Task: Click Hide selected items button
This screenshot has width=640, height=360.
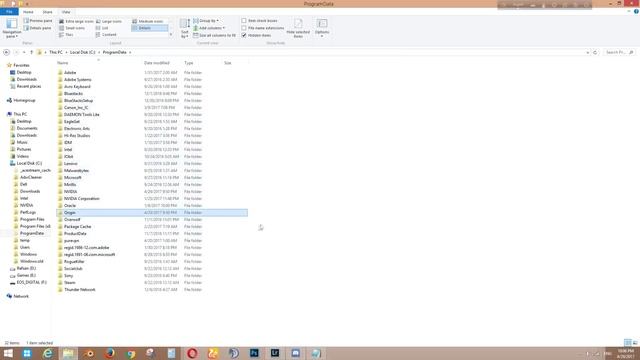Action: point(298,28)
